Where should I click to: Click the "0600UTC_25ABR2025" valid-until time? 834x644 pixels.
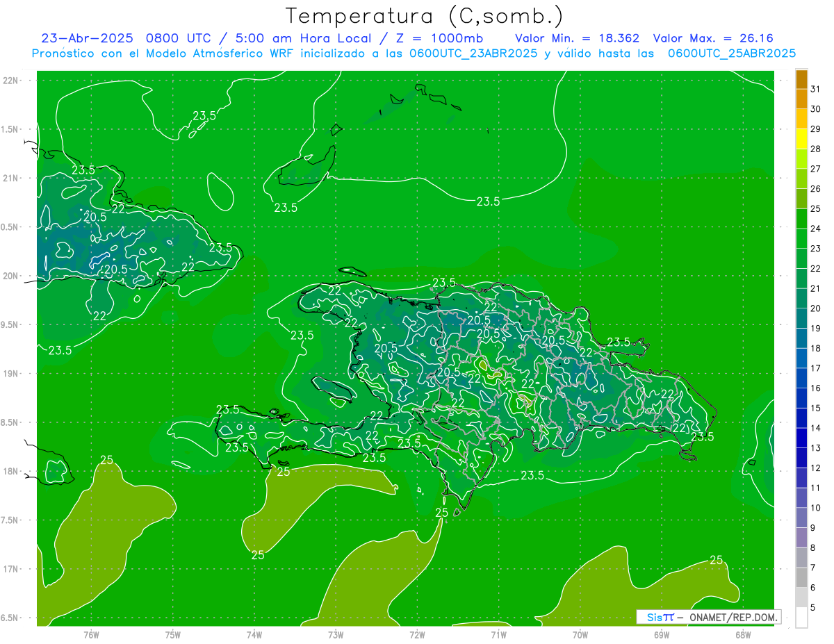[x=732, y=53]
